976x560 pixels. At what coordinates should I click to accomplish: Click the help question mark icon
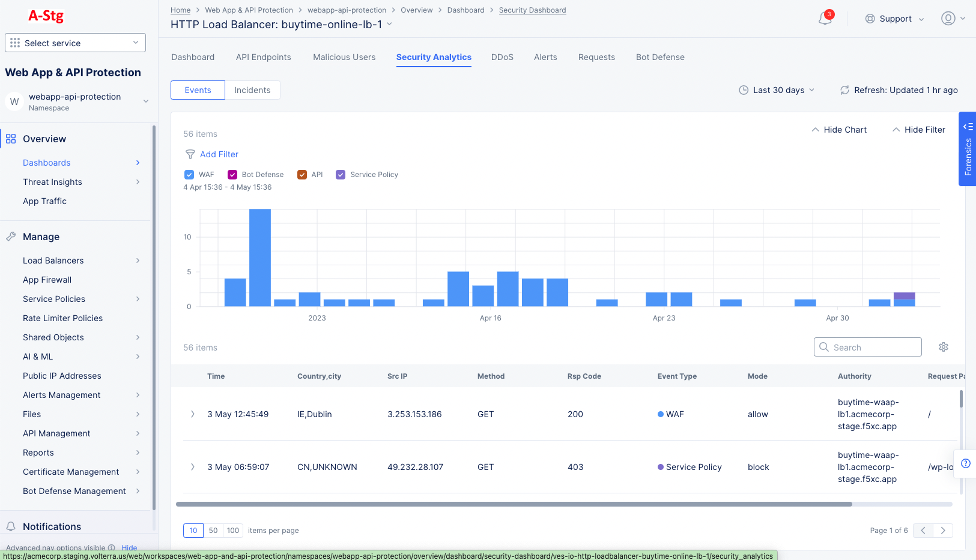(966, 463)
